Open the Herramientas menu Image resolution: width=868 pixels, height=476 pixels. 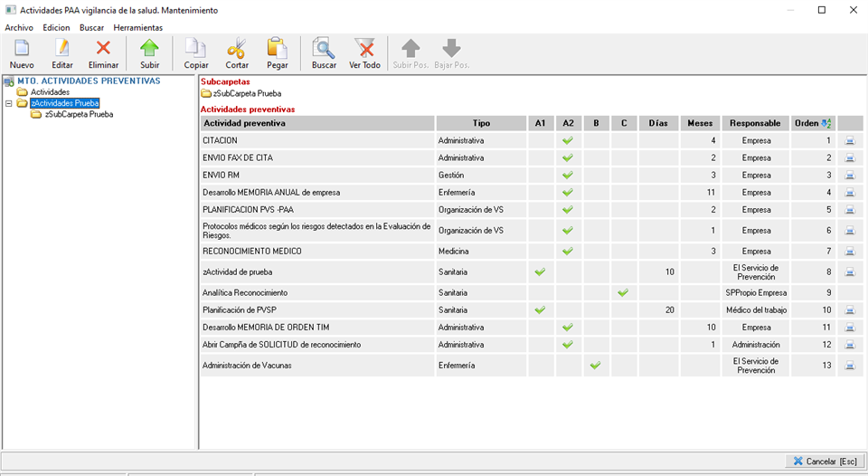[137, 27]
